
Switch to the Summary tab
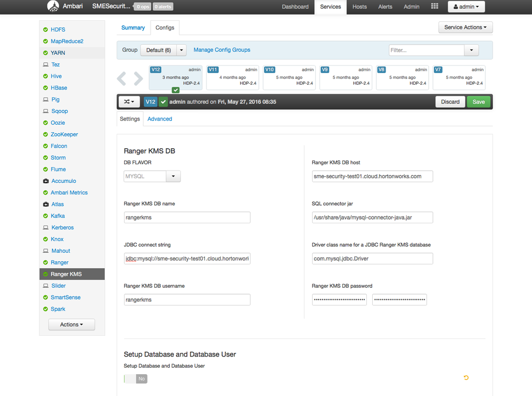133,28
